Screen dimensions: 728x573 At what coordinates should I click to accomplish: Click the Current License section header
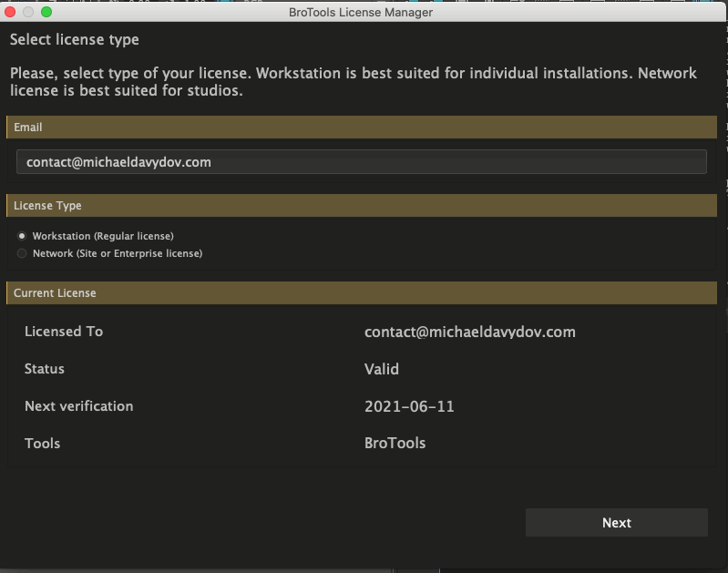pyautogui.click(x=362, y=293)
